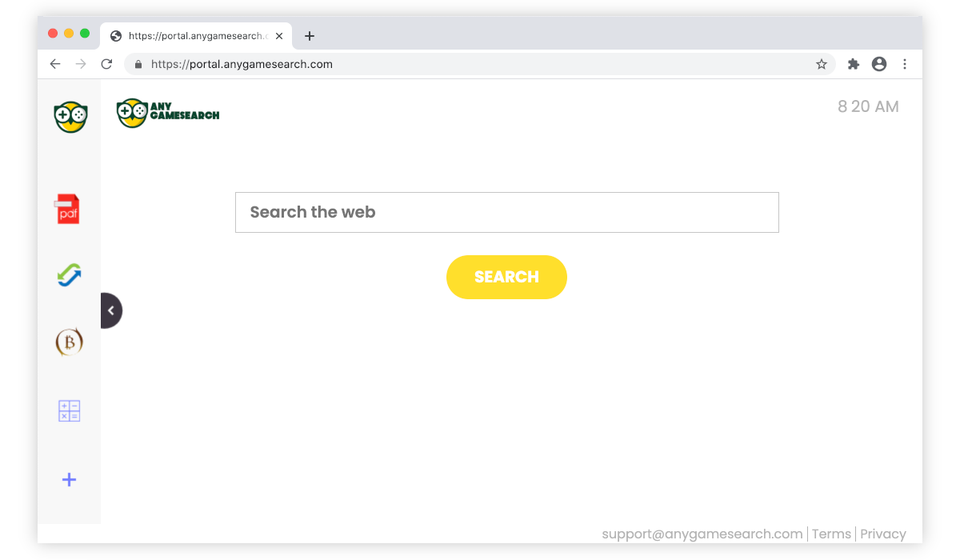Click inside the Search the web field
The height and width of the screenshot is (560, 960).
coord(506,212)
